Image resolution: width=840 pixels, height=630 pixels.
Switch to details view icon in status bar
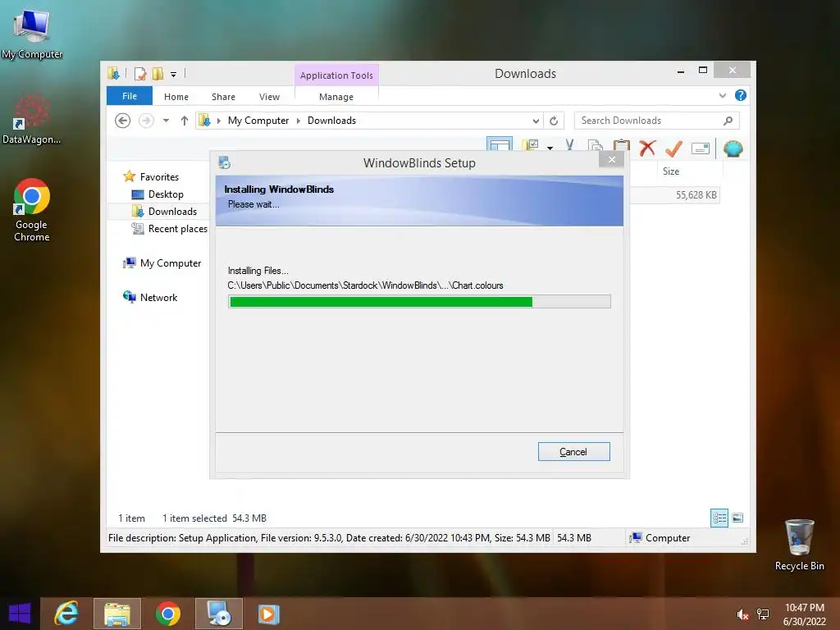coord(719,518)
